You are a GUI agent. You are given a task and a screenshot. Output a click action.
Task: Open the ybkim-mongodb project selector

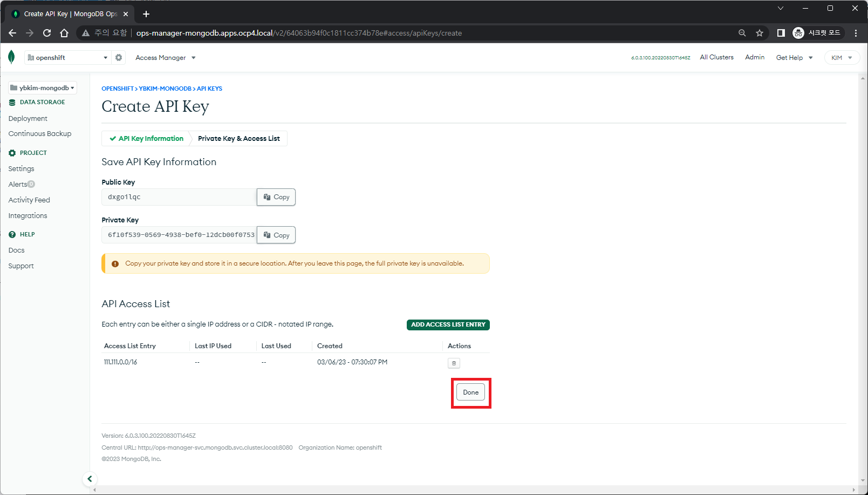click(43, 87)
